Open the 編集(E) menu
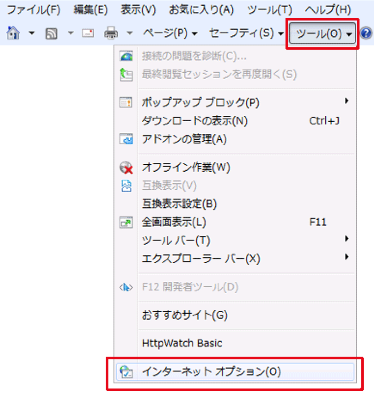This screenshot has width=374, height=400. tap(90, 10)
